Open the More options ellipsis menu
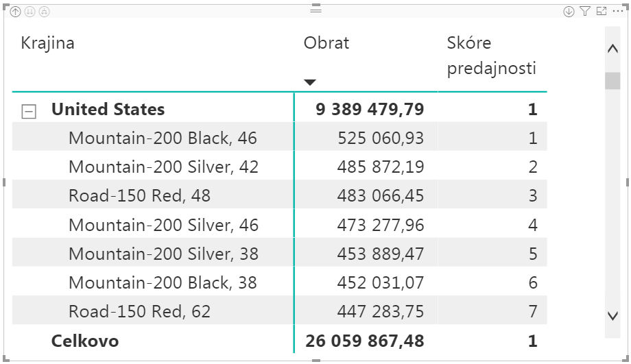This screenshot has width=631, height=364. [x=617, y=11]
